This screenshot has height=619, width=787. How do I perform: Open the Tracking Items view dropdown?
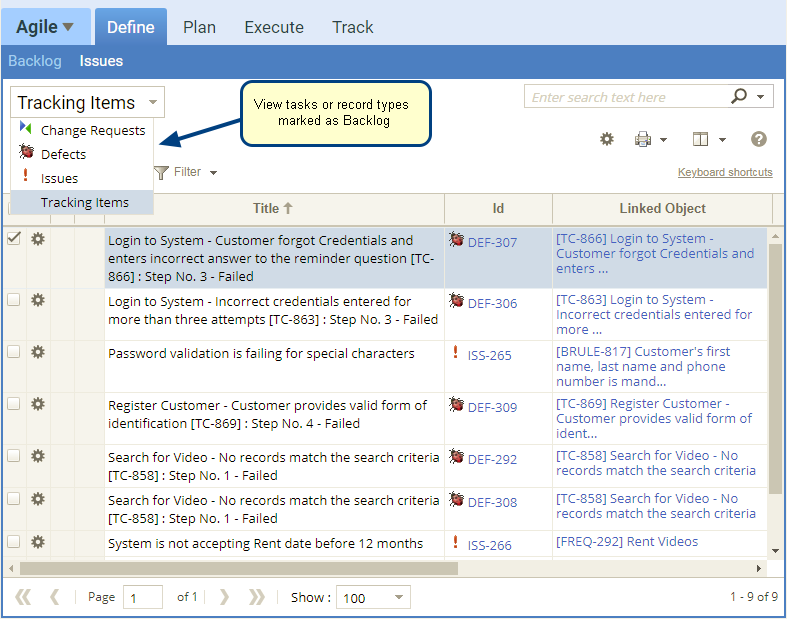pyautogui.click(x=88, y=102)
